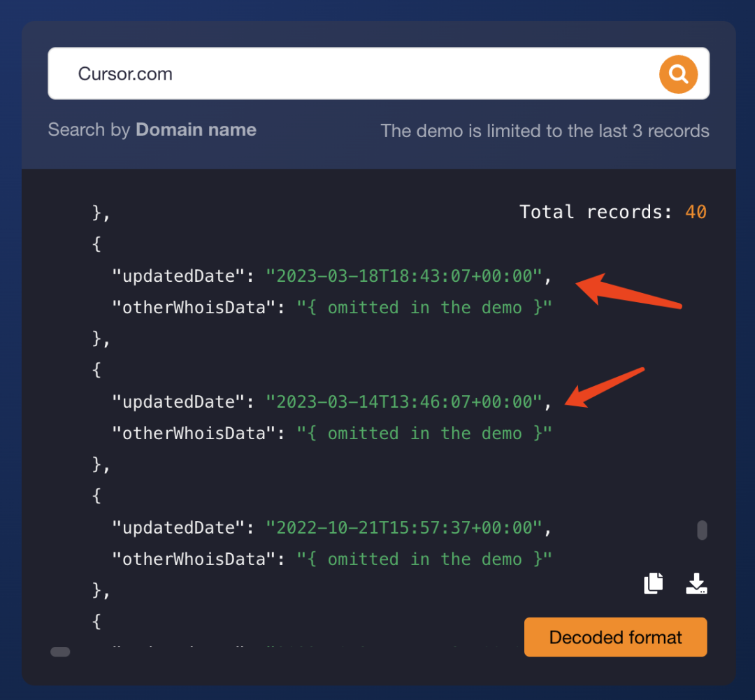Click the updatedDate key of 2022-10-21 record
The width and height of the screenshot is (755, 700).
(179, 527)
